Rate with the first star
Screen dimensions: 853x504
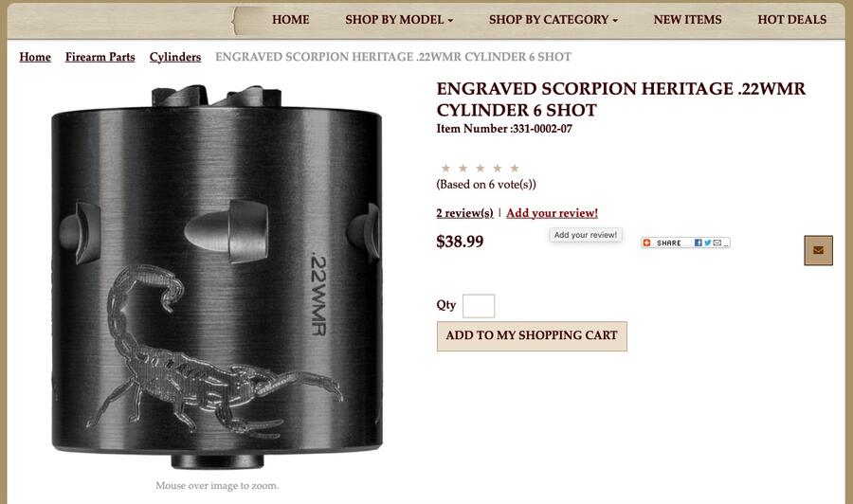pyautogui.click(x=445, y=169)
